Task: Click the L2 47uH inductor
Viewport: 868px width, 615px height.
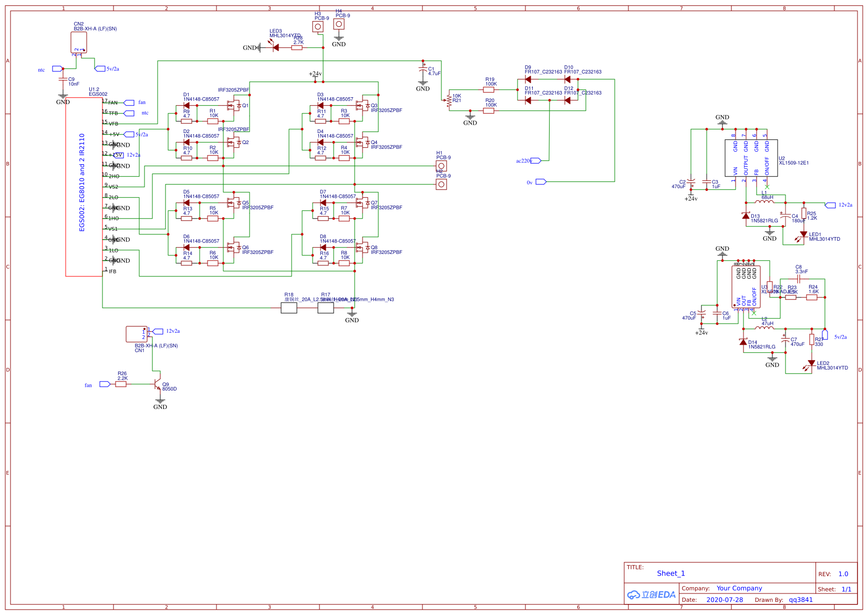Action: [x=764, y=328]
